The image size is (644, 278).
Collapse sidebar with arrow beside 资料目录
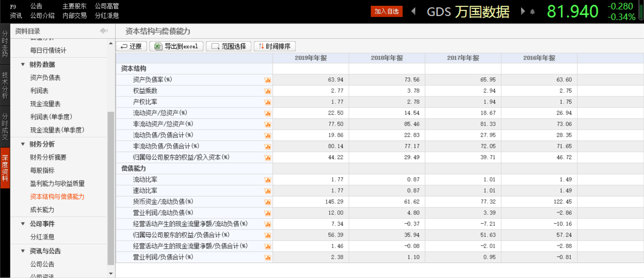pyautogui.click(x=104, y=31)
